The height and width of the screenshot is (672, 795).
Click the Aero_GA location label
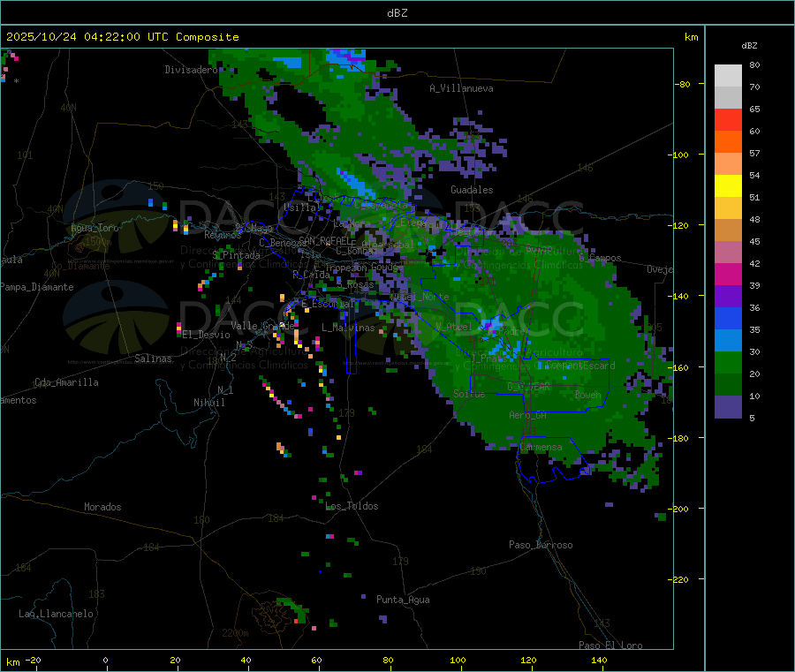tap(528, 415)
